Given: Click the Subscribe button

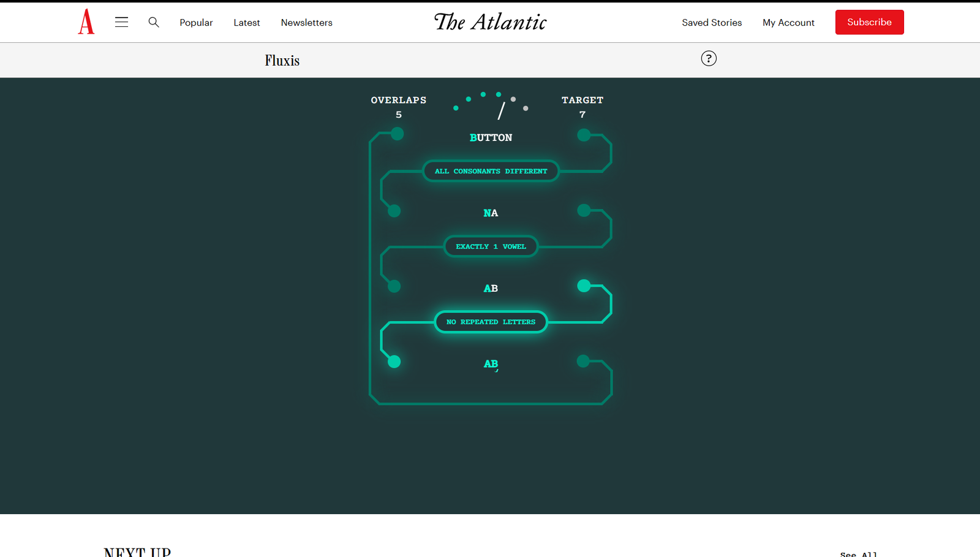Looking at the screenshot, I should coord(869,22).
